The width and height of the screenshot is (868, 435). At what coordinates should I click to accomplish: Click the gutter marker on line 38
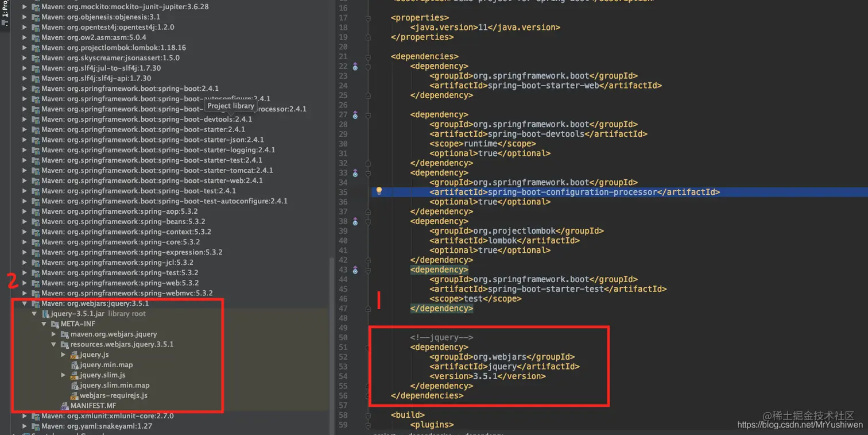[x=355, y=222]
